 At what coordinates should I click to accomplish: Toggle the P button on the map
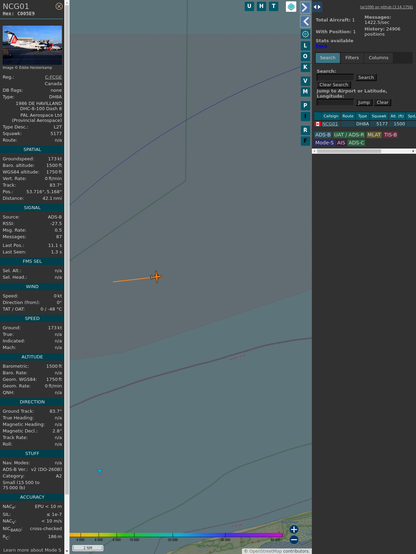click(x=305, y=105)
